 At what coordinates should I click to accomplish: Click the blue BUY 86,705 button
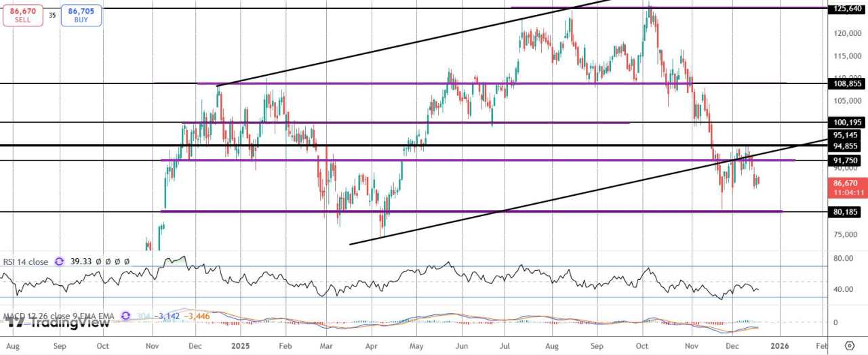pos(81,15)
